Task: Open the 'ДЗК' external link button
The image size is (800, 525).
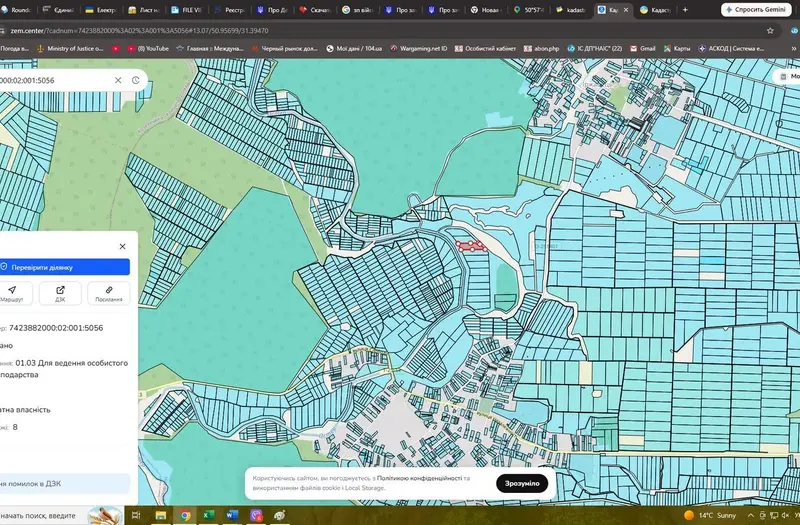Action: pyautogui.click(x=60, y=293)
